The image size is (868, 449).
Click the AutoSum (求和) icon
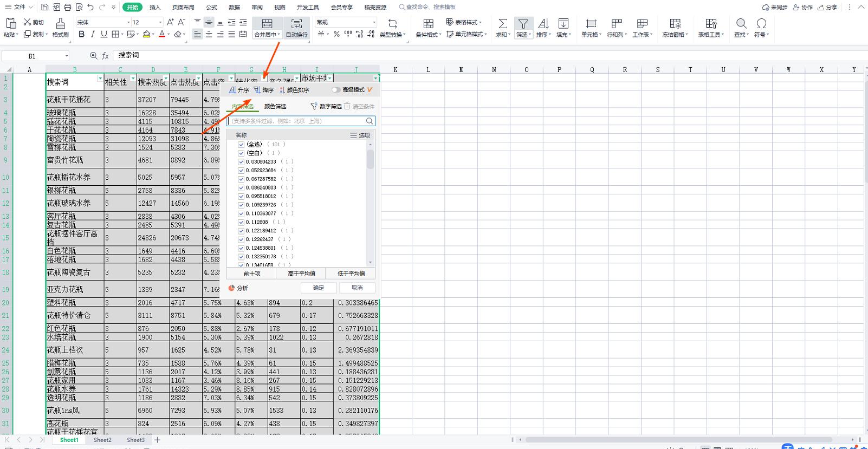(x=503, y=23)
